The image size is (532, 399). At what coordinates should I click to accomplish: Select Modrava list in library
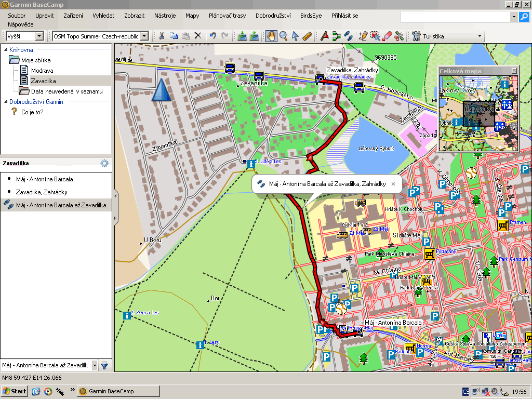click(x=42, y=70)
